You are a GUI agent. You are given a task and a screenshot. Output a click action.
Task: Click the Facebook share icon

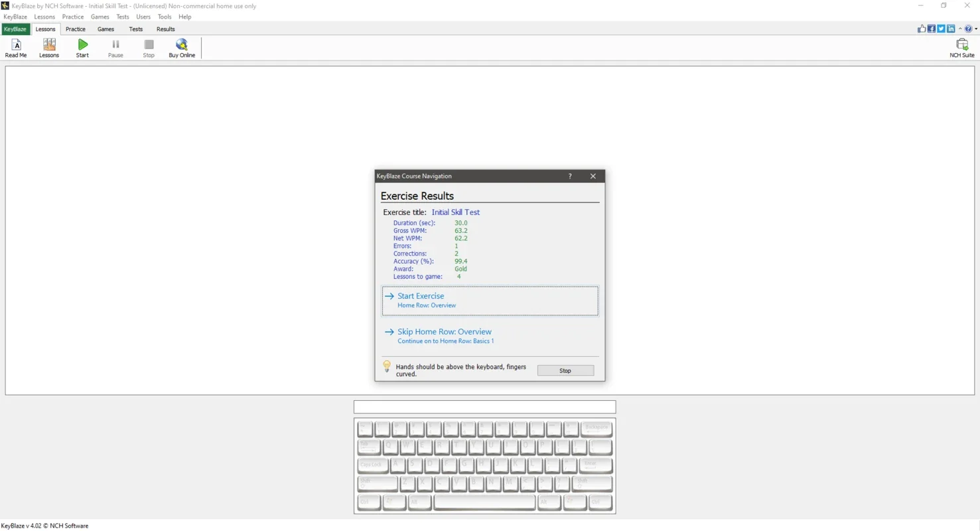point(932,29)
